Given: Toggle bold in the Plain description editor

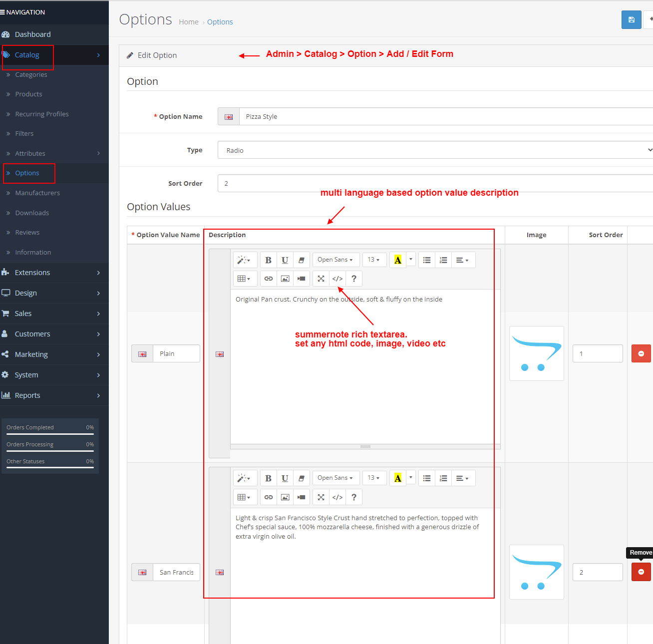Looking at the screenshot, I should pyautogui.click(x=268, y=260).
